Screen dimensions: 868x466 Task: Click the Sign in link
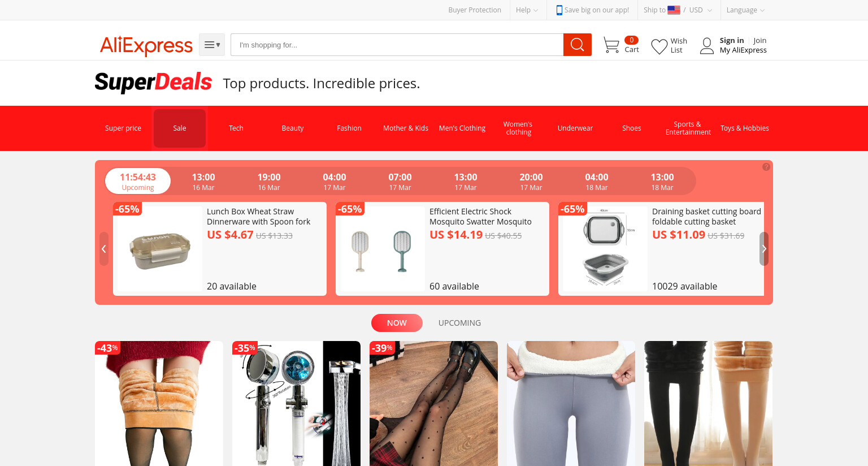tap(731, 41)
